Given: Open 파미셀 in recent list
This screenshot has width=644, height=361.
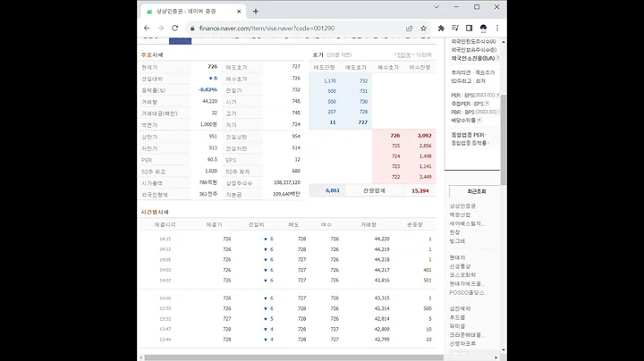Looking at the screenshot, I should click(457, 326).
